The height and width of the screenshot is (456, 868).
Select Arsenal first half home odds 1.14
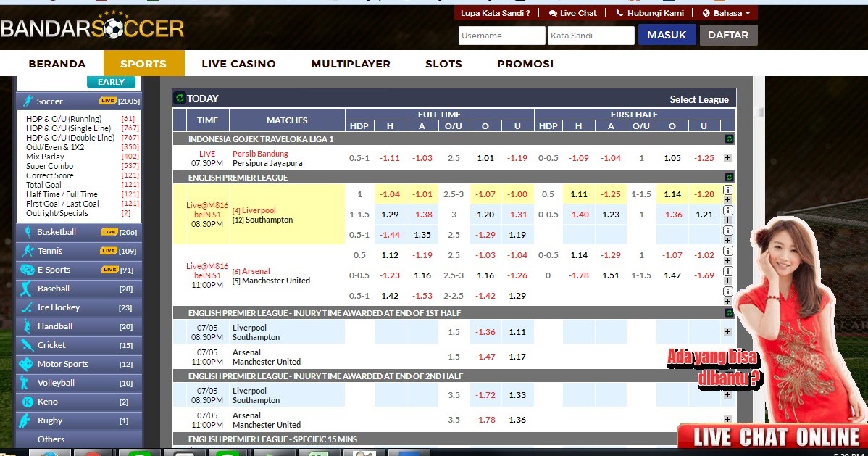tap(579, 255)
